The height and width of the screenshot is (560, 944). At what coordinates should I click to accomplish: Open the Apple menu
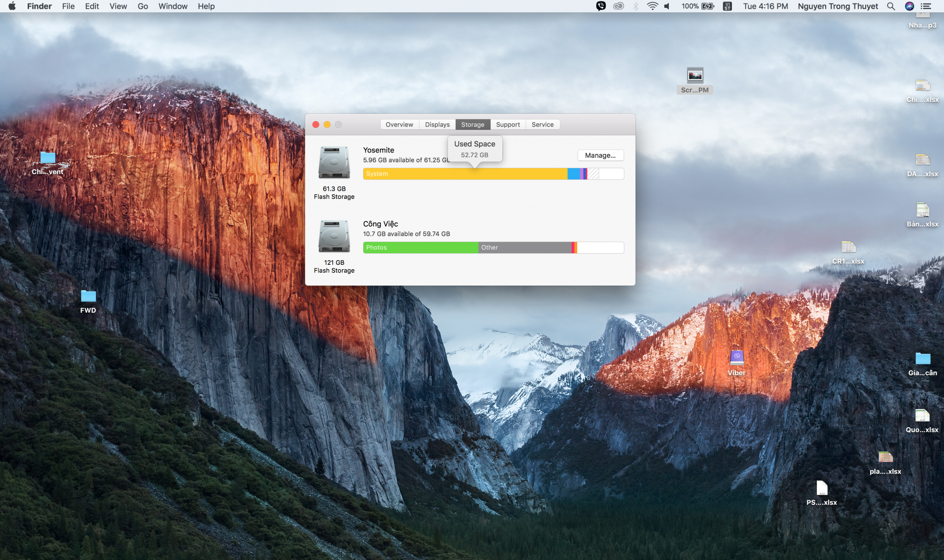(x=12, y=6)
